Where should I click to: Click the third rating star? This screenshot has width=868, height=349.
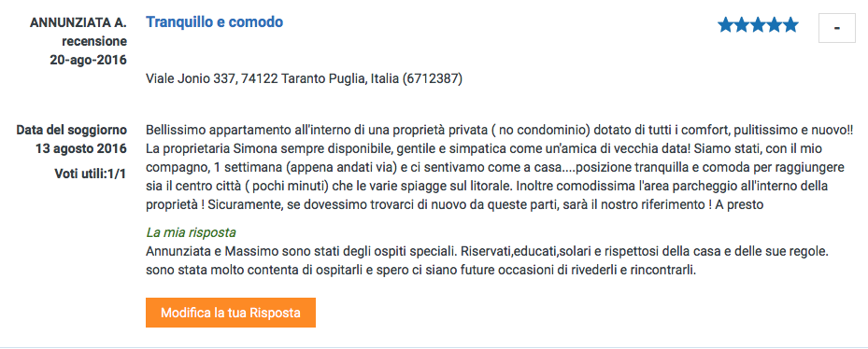click(758, 25)
